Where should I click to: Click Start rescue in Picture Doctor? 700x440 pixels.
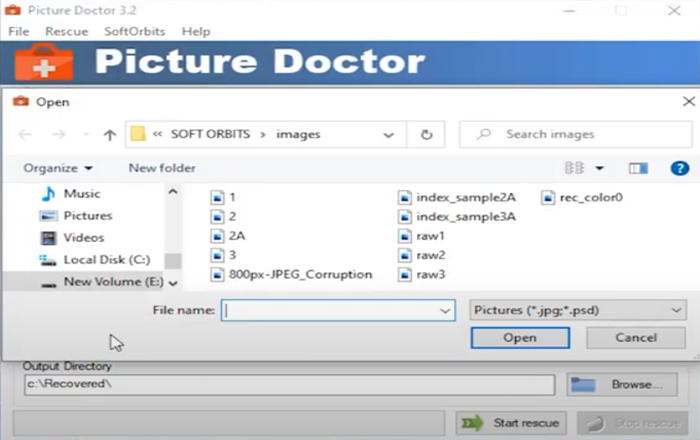[511, 423]
